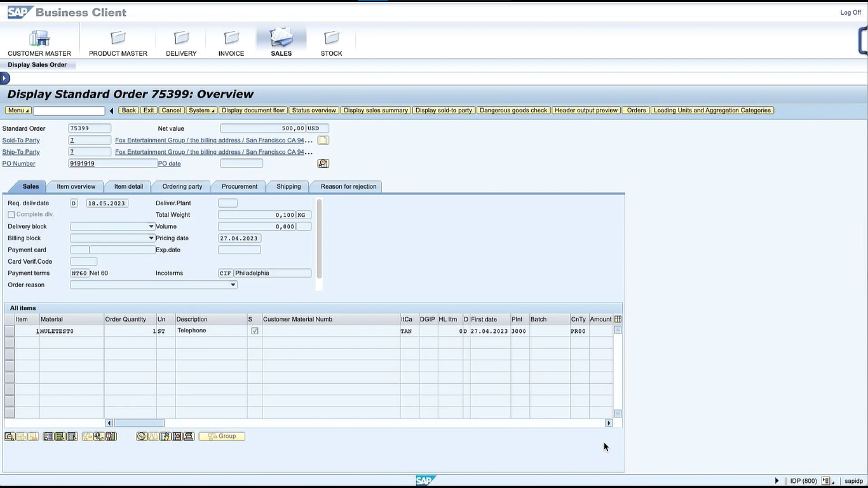Click the Ship-To Party label link
The width and height of the screenshot is (868, 488).
pos(21,152)
